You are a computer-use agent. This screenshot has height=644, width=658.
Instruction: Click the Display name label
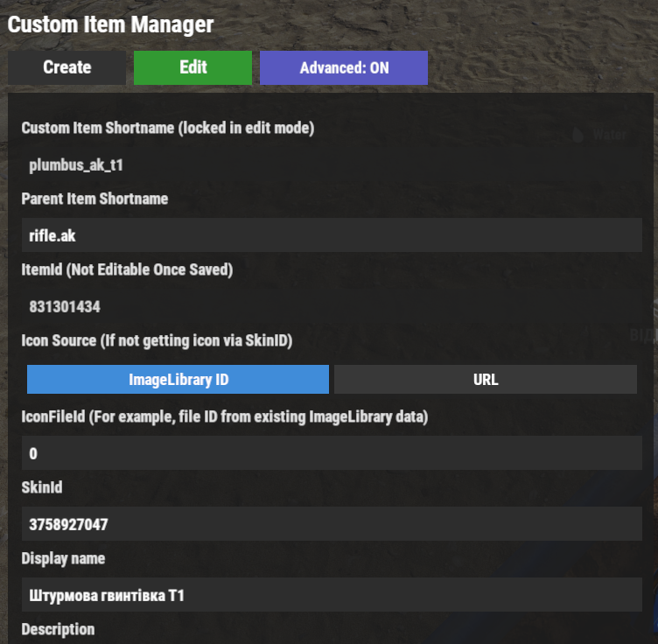tap(63, 558)
